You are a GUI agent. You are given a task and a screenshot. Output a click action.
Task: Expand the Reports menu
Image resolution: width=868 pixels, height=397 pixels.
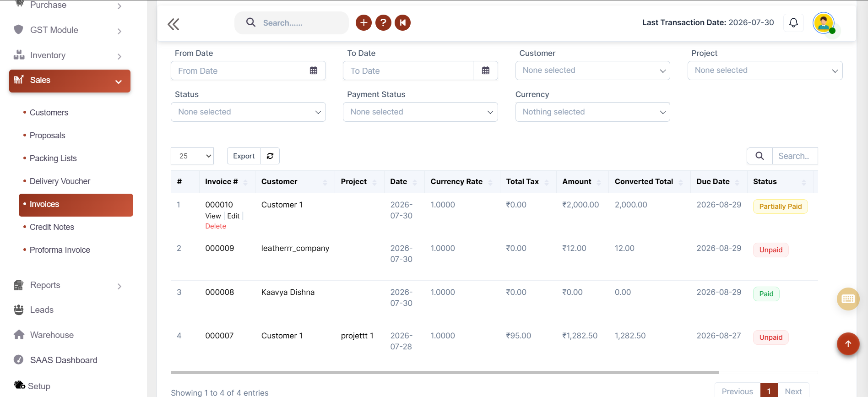pos(69,285)
